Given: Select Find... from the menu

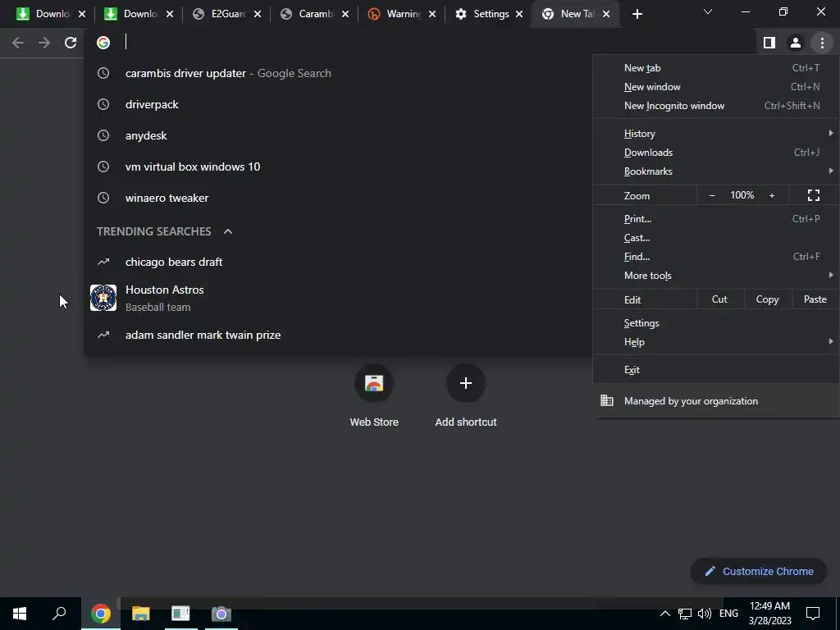Looking at the screenshot, I should coord(716,257).
